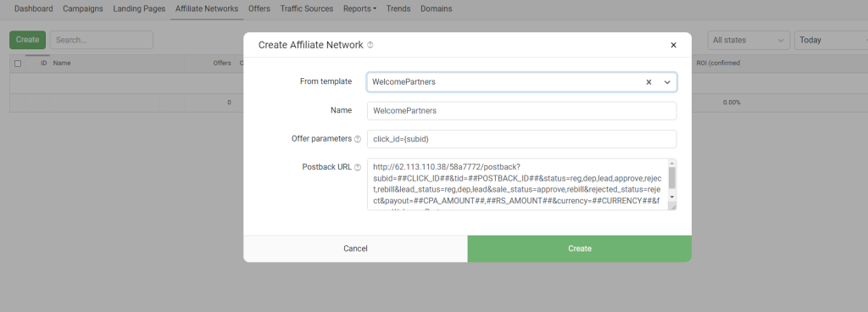The width and height of the screenshot is (868, 312).
Task: Switch to the Campaigns tab
Action: 83,8
